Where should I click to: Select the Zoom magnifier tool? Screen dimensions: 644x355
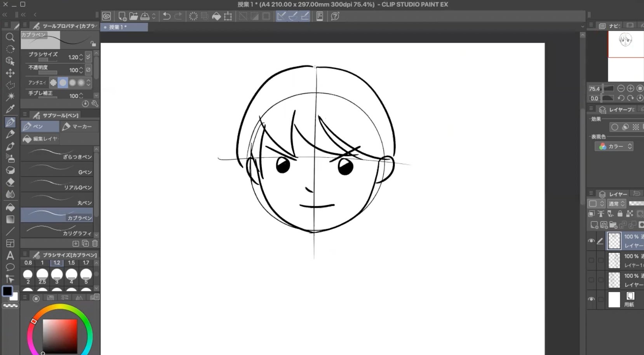coord(10,37)
